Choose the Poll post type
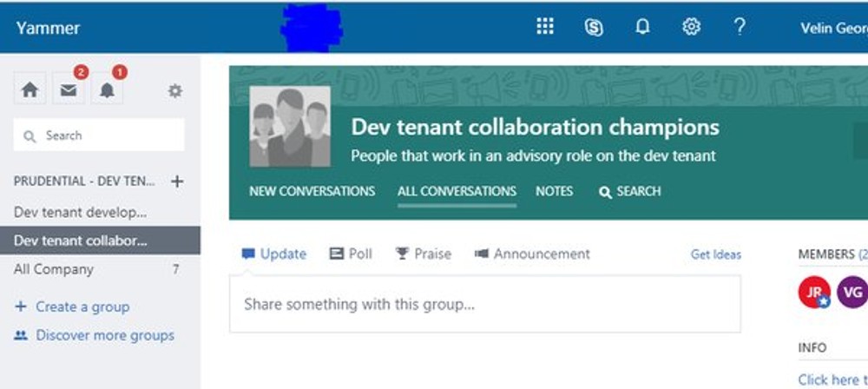Viewport: 868px width, 389px height. (351, 254)
